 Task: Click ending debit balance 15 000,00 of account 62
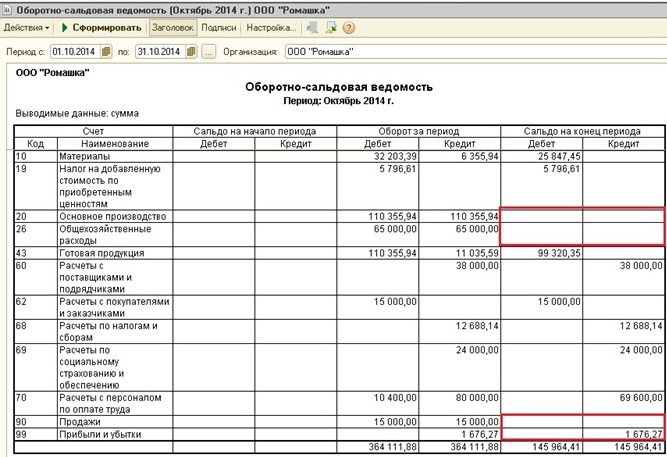(x=559, y=302)
